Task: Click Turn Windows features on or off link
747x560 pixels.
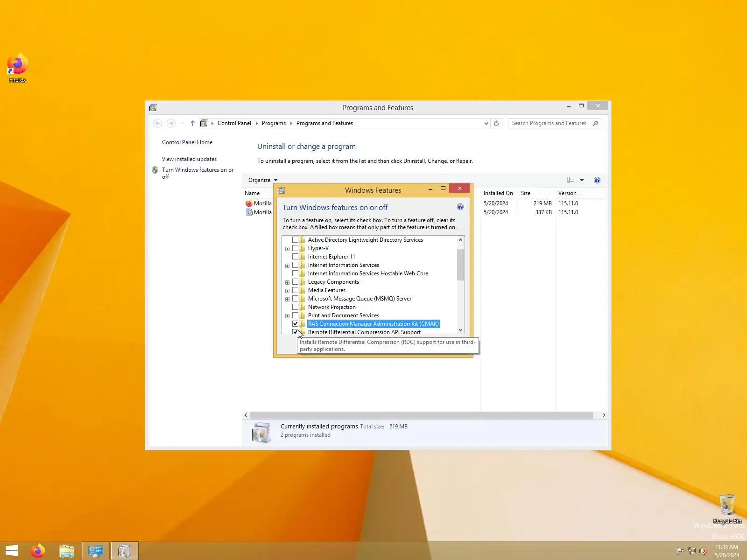Action: (197, 173)
